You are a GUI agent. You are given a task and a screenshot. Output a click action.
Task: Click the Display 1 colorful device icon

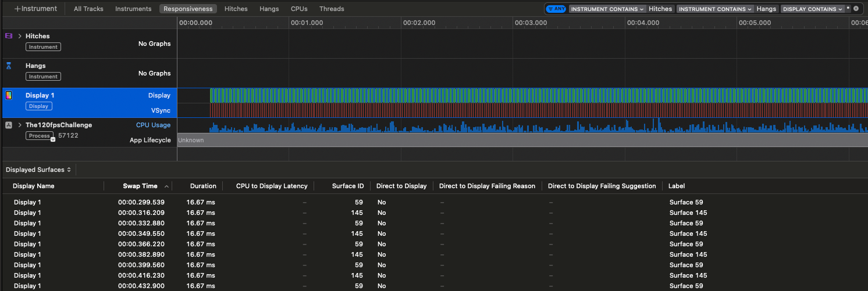pos(9,95)
